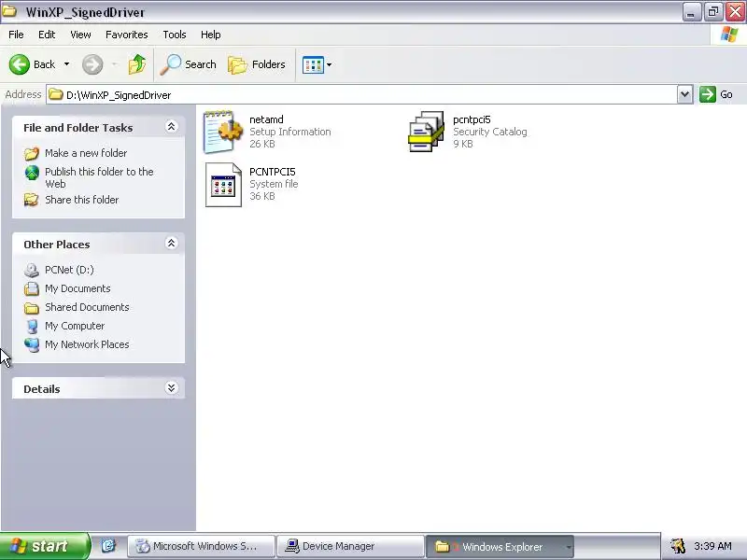Open My Documents from Other Places

pos(78,288)
